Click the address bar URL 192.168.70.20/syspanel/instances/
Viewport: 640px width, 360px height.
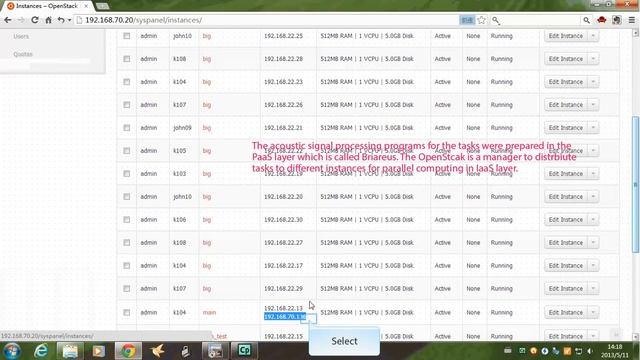point(143,20)
